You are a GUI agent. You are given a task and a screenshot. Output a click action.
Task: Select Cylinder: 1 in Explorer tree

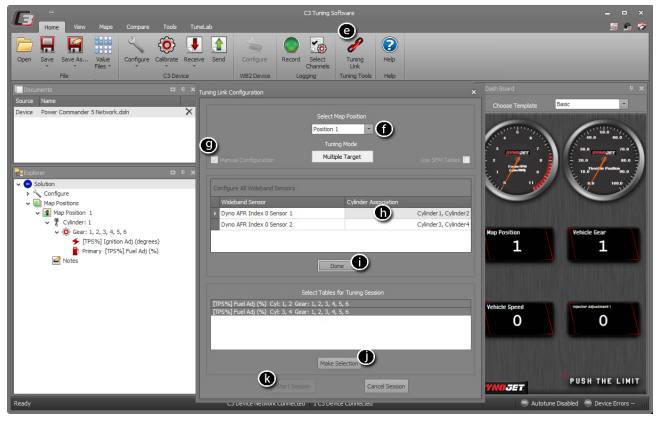77,222
